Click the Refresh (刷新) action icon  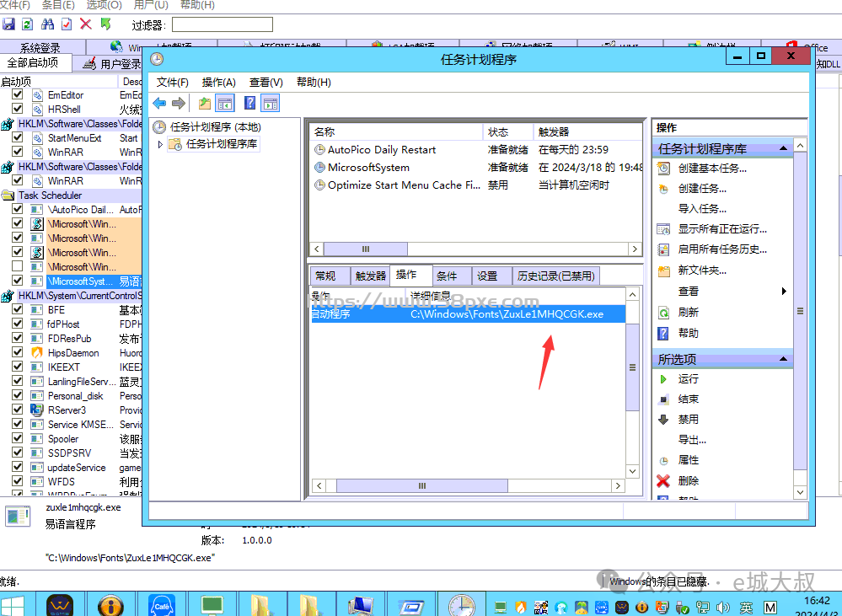(x=663, y=313)
